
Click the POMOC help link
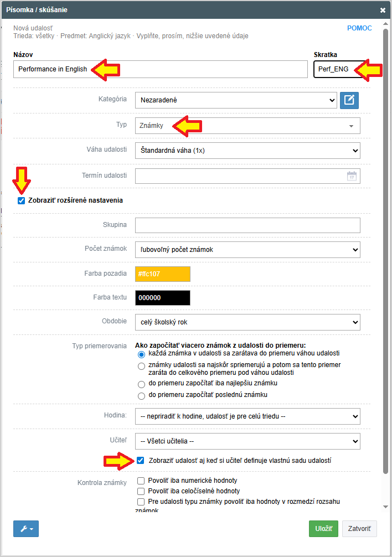[x=359, y=28]
